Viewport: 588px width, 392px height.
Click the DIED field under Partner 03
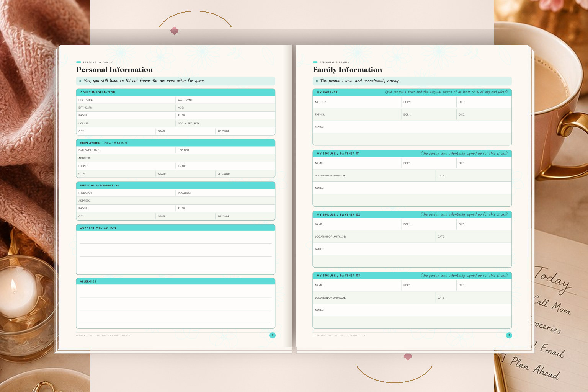pos(484,285)
